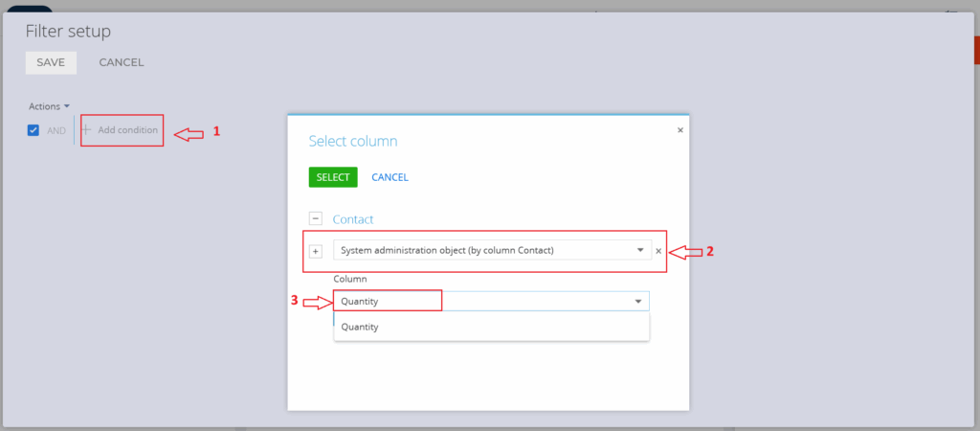Cancel the Filter setup window
The width and height of the screenshot is (980, 431).
(122, 62)
